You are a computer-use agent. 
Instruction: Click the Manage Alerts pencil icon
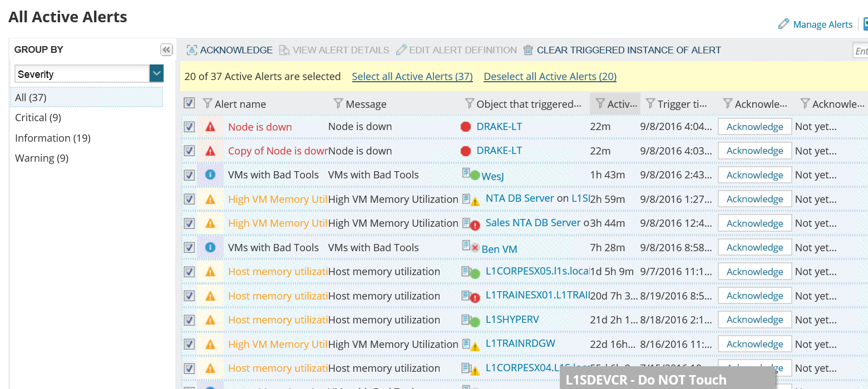pyautogui.click(x=783, y=24)
